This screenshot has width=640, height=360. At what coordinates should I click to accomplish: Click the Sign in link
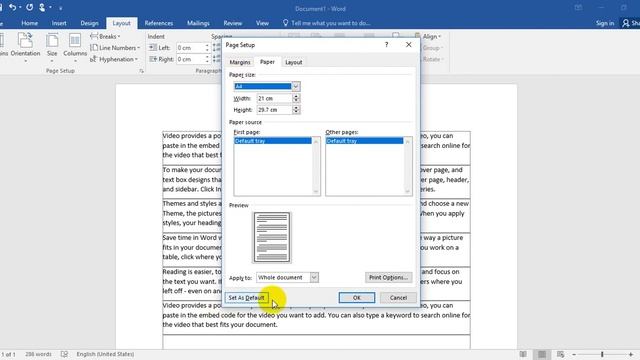click(x=604, y=23)
